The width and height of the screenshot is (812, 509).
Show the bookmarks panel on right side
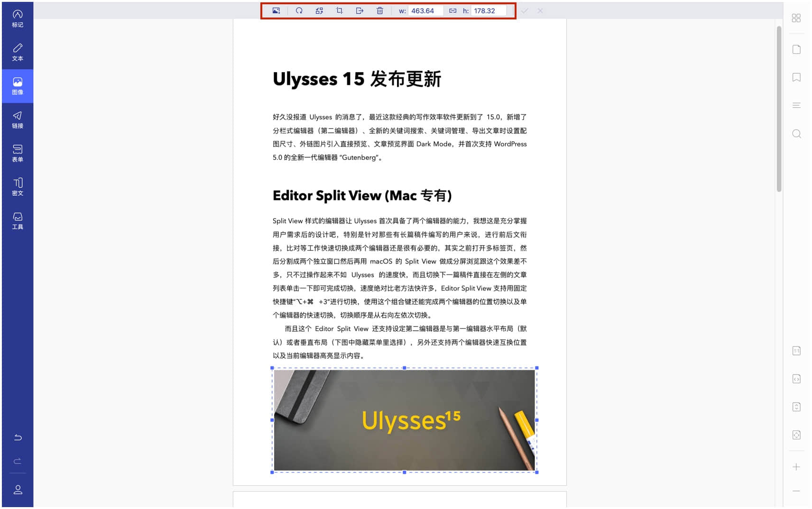tap(796, 77)
